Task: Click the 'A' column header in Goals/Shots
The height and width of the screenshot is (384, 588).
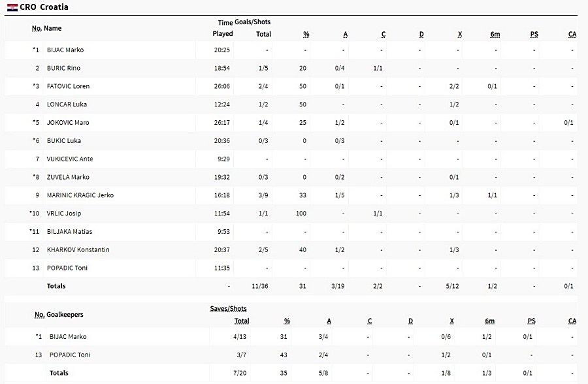Action: 346,34
